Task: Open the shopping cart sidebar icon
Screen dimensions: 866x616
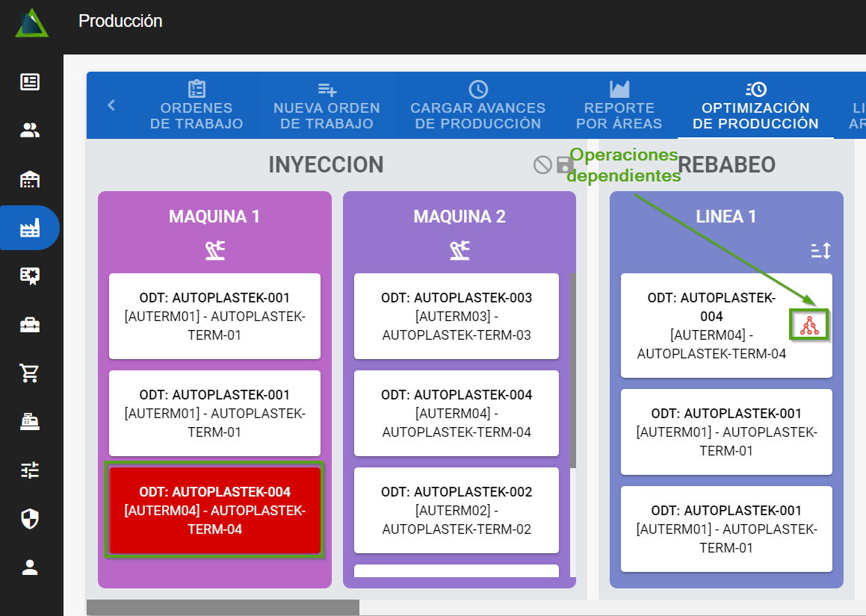Action: coord(30,373)
